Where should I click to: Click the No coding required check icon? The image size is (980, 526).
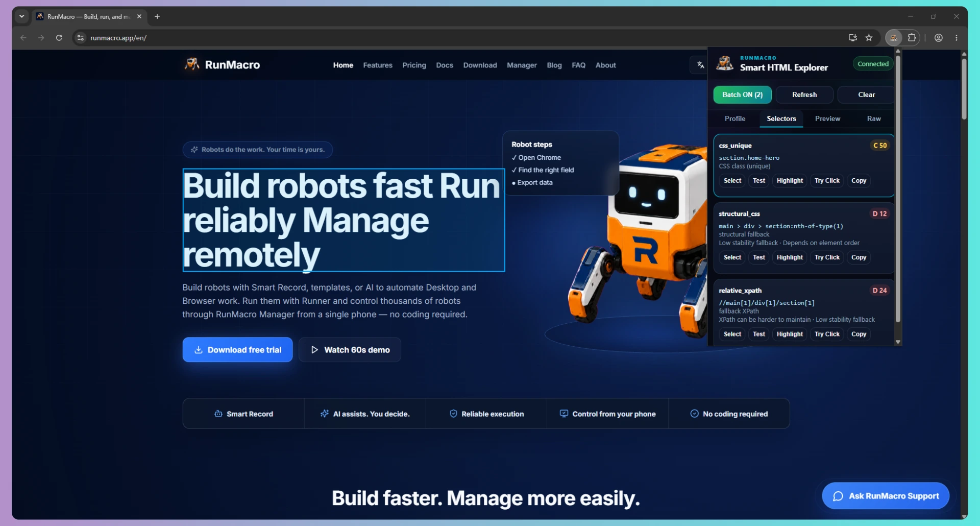click(694, 414)
